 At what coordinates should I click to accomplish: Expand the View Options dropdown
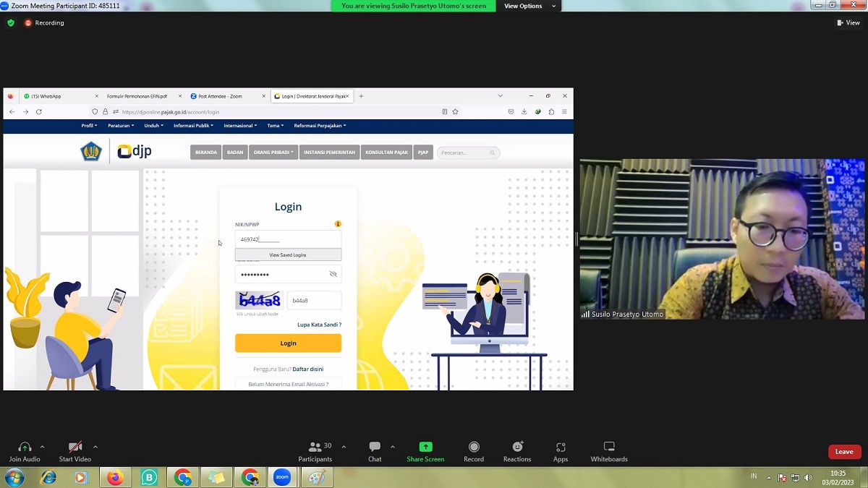tap(530, 6)
